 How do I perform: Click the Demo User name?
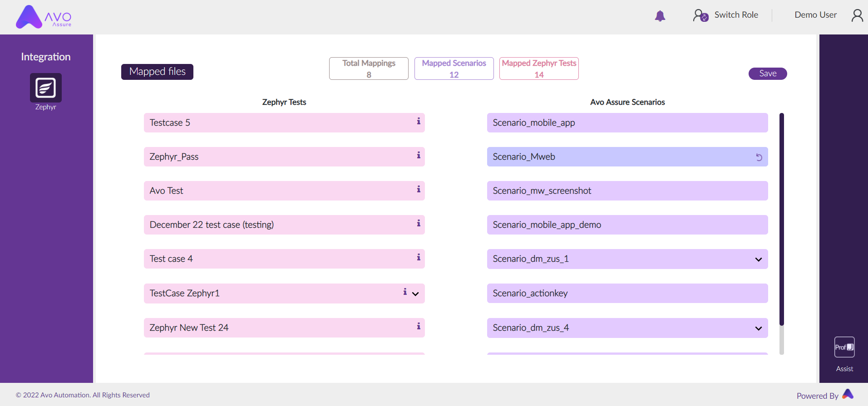(x=815, y=15)
